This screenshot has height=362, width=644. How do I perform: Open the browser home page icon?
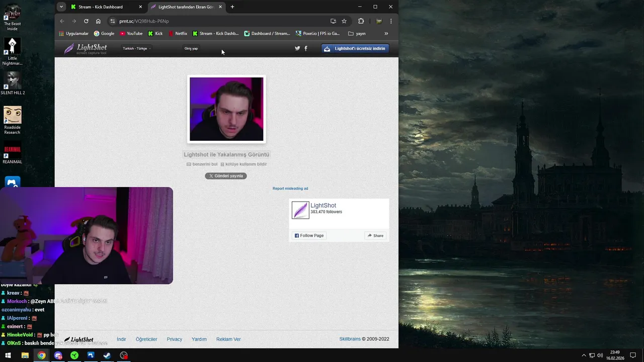coord(98,21)
